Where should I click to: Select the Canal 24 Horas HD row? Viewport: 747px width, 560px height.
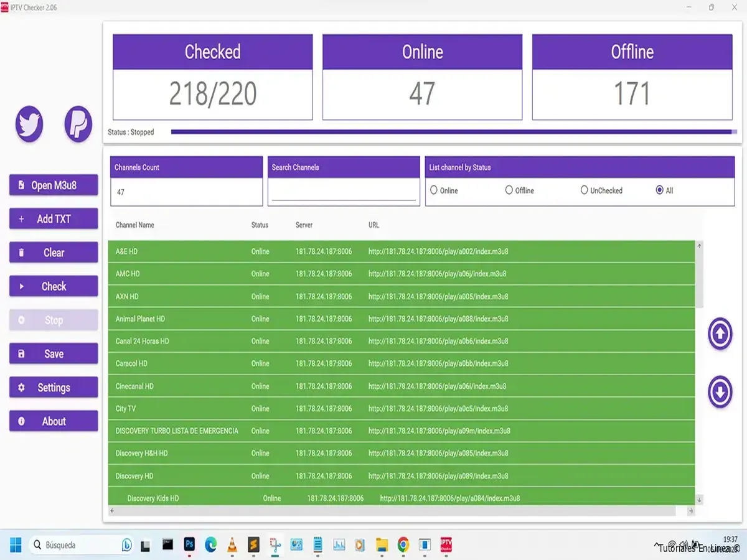click(x=402, y=341)
